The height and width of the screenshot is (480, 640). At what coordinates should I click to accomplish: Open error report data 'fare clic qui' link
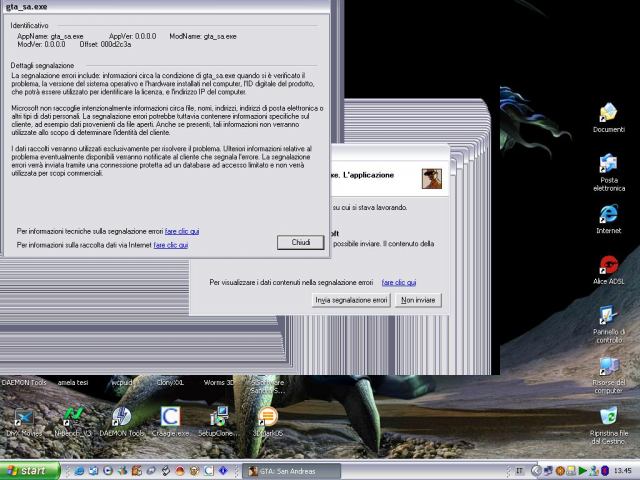click(399, 282)
